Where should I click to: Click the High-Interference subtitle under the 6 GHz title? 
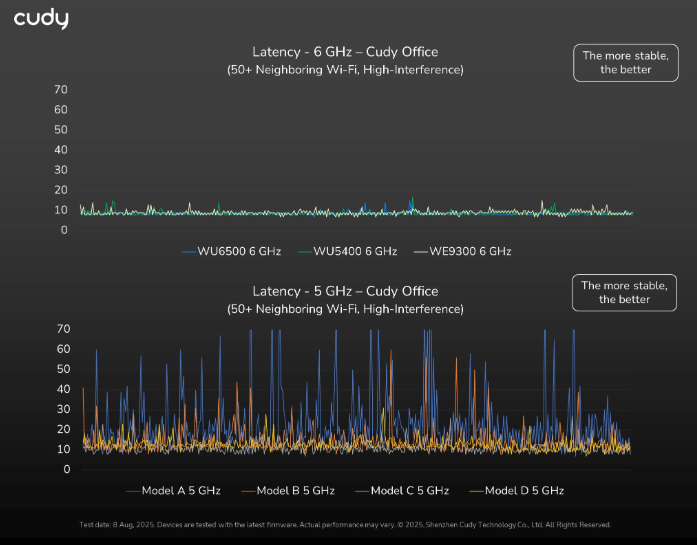pos(345,70)
